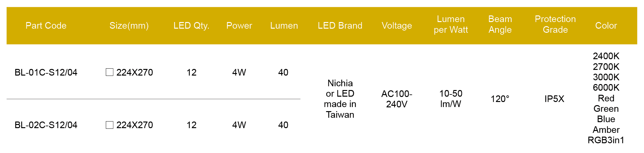The height and width of the screenshot is (153, 644).
Task: Select the Beam Angle column header
Action: (500, 25)
